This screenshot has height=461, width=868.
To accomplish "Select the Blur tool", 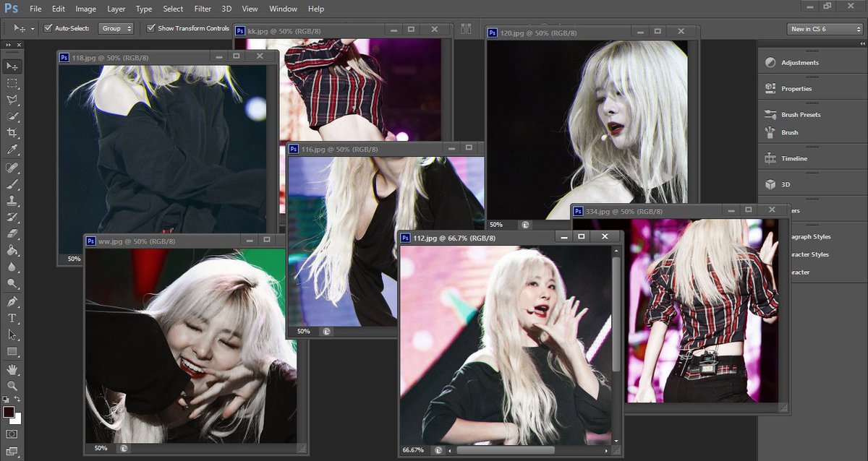I will click(x=12, y=267).
